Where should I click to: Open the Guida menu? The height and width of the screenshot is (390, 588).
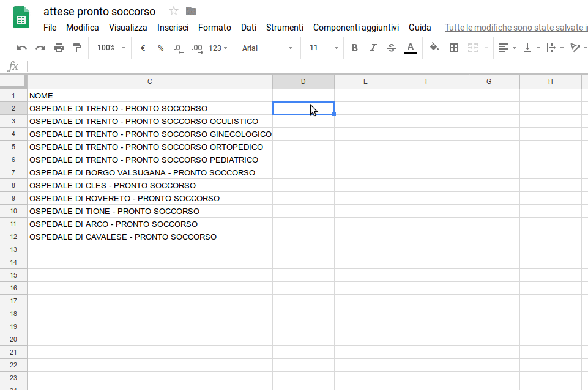[420, 28]
